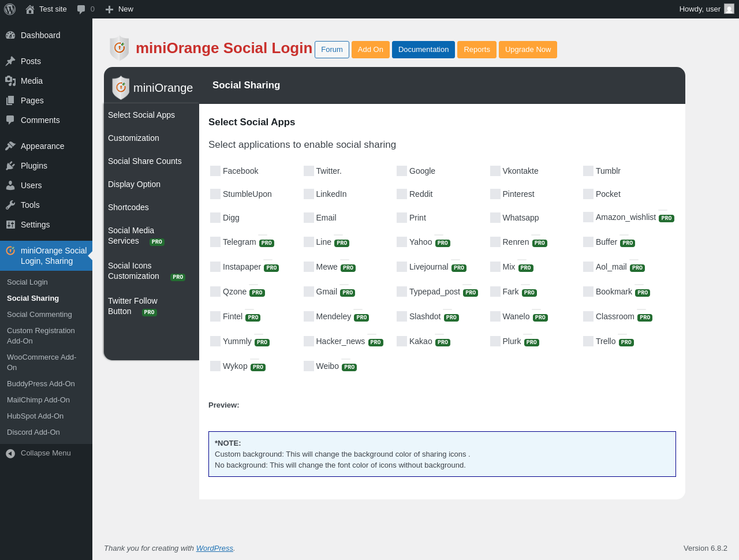Screen dimensions: 739x560
Task: Enable the Vkontakte checkbox
Action: coord(495,171)
